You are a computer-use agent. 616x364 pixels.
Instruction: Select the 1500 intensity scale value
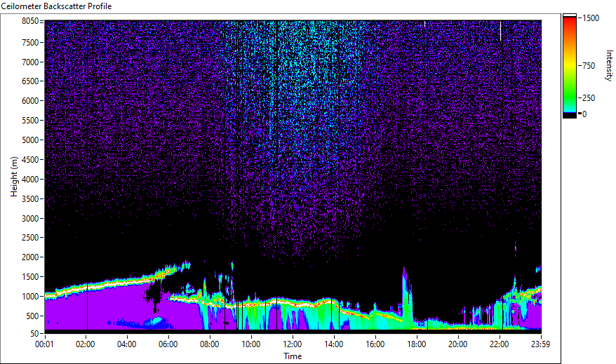click(591, 18)
